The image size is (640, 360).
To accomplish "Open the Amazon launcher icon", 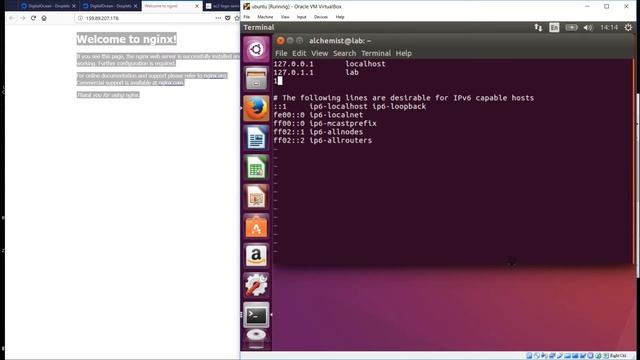I will [256, 256].
